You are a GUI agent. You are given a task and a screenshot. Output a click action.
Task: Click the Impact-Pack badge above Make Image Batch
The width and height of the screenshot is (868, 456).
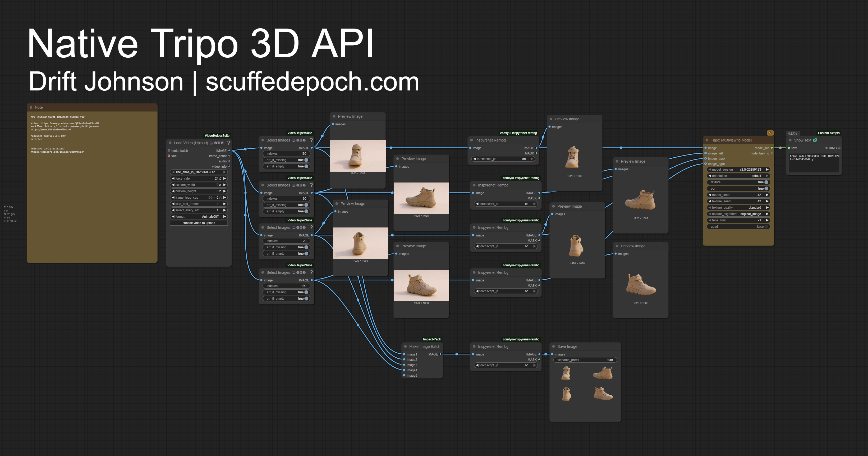click(x=432, y=339)
